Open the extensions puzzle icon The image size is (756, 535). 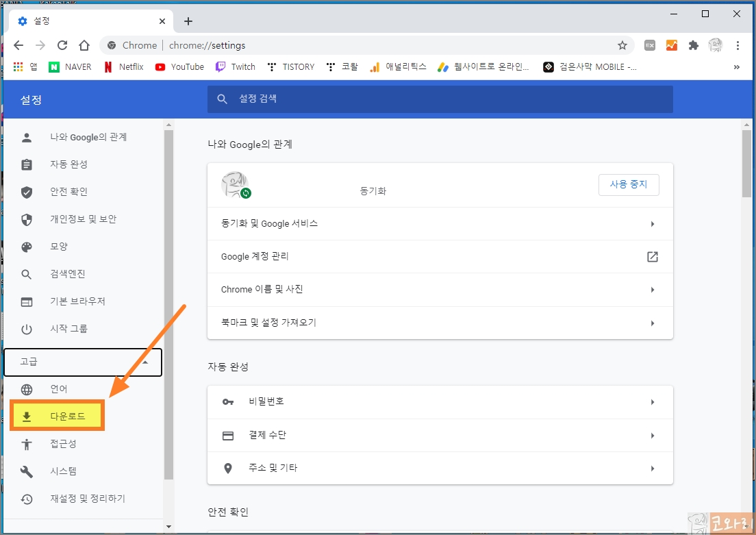pos(693,45)
